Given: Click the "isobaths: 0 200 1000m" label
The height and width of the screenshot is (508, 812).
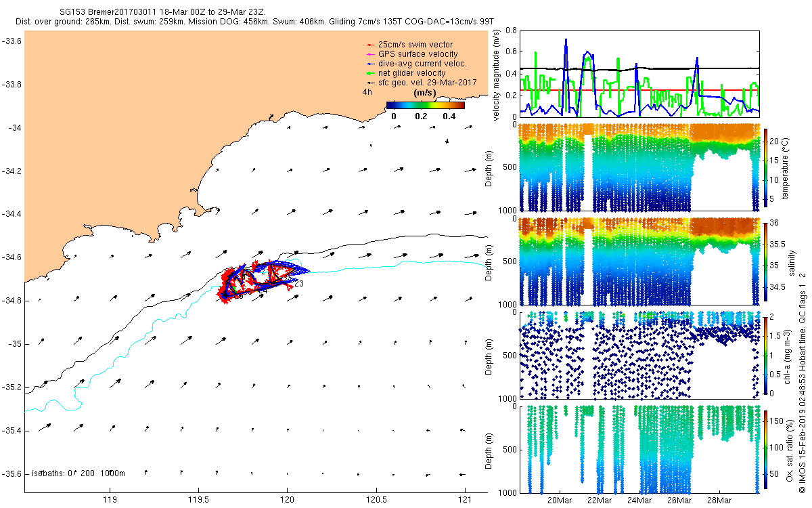Looking at the screenshot, I should 78,473.
